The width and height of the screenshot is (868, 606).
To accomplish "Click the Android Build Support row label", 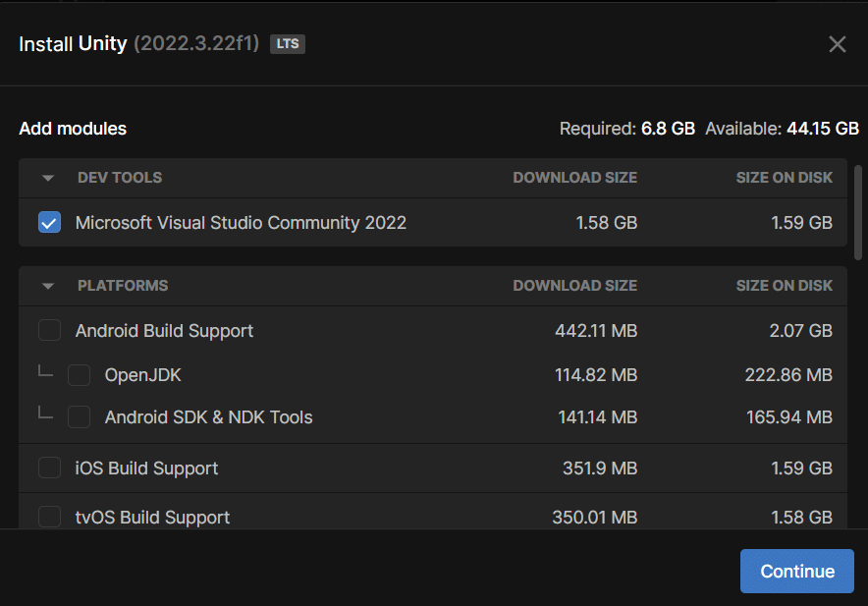I will tap(164, 331).
